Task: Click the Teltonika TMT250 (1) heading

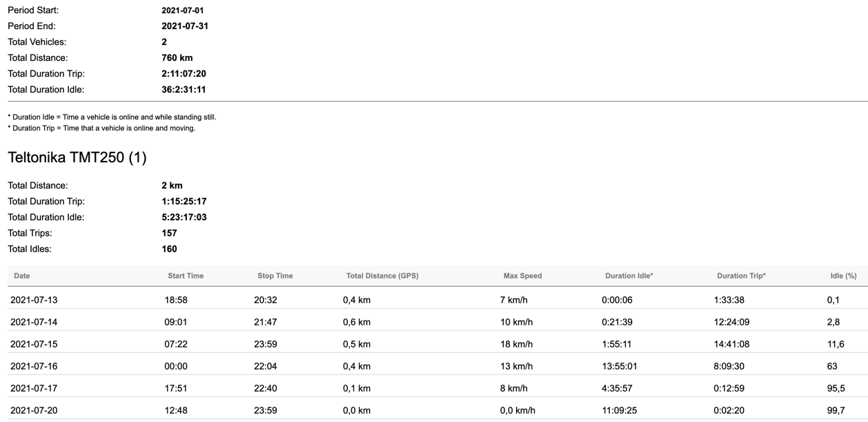Action: pos(77,157)
